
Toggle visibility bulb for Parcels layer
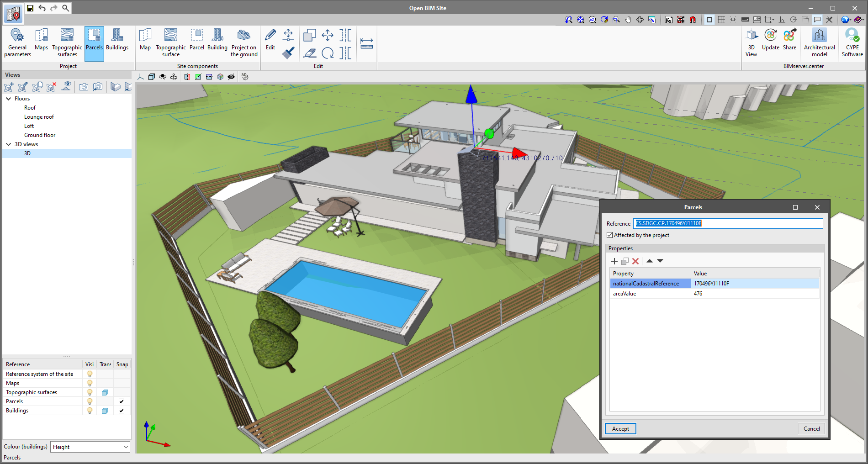pos(90,401)
